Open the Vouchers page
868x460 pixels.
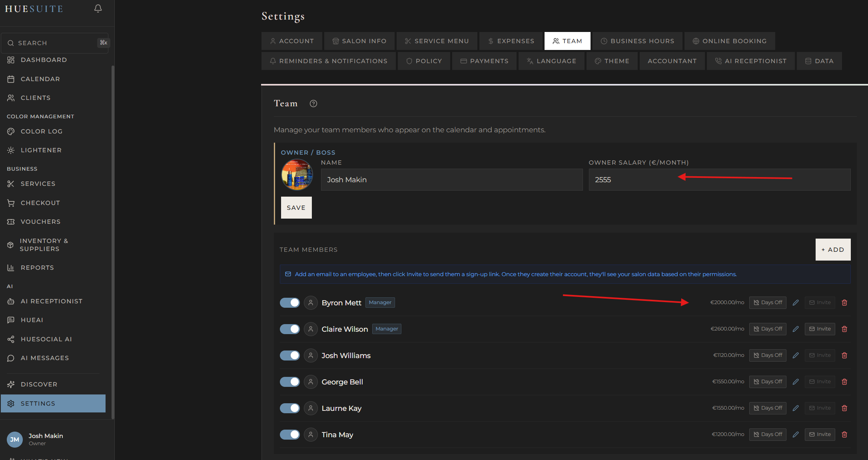(x=40, y=221)
